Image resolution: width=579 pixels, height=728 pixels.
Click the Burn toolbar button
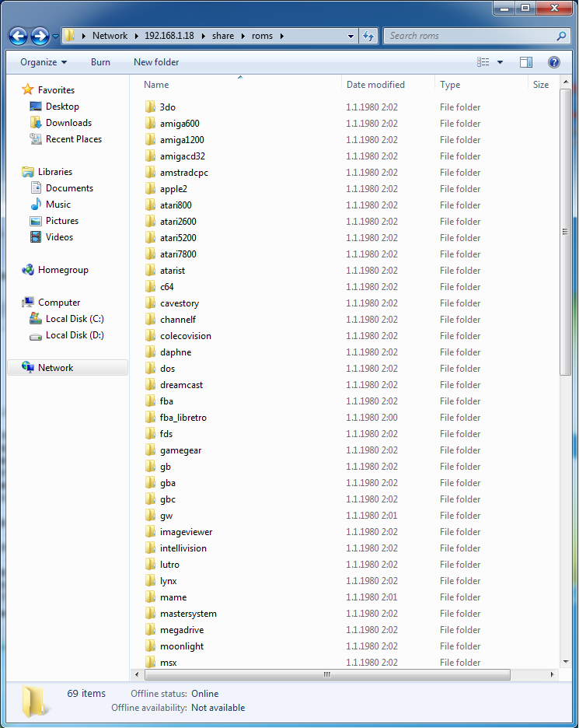click(x=100, y=62)
